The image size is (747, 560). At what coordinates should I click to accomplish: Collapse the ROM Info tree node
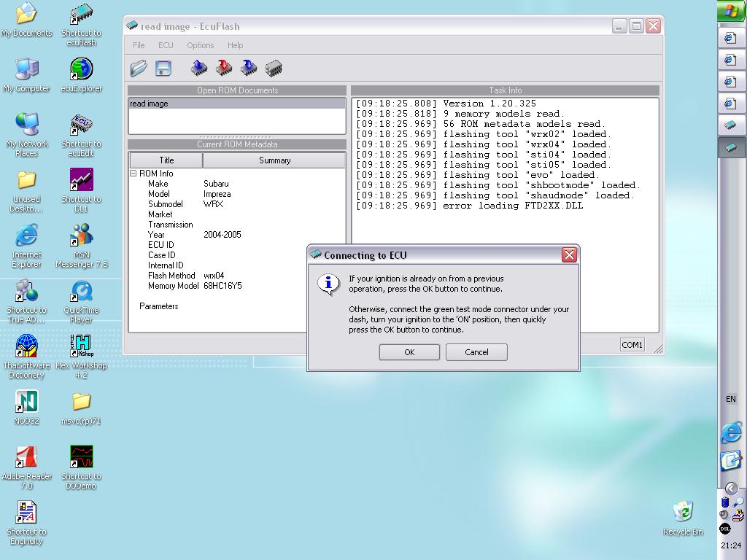point(133,174)
